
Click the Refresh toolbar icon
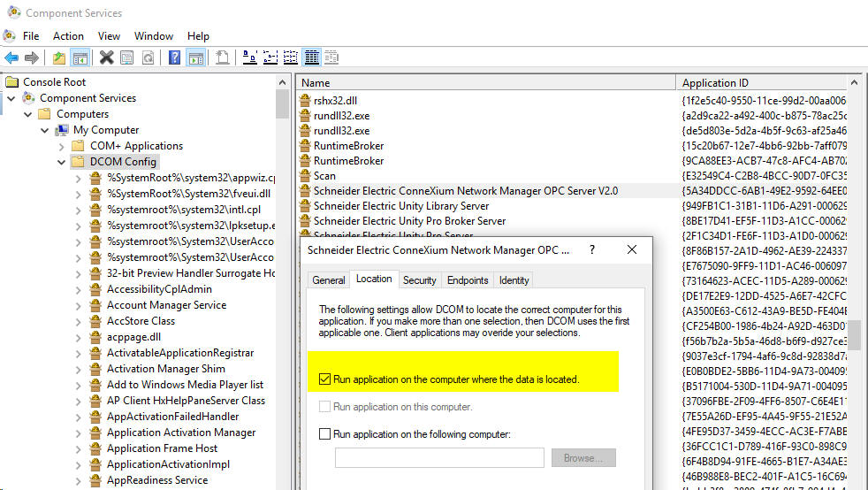(148, 57)
